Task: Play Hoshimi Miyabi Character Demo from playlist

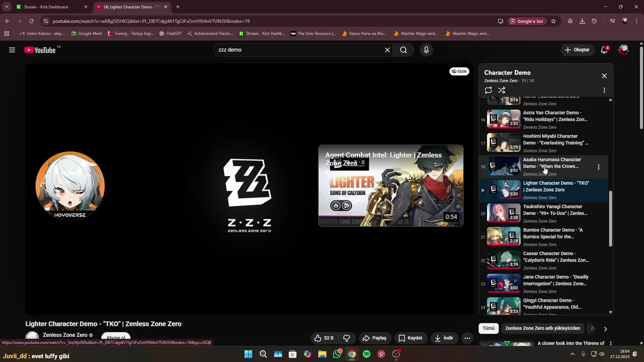Action: coord(543,143)
